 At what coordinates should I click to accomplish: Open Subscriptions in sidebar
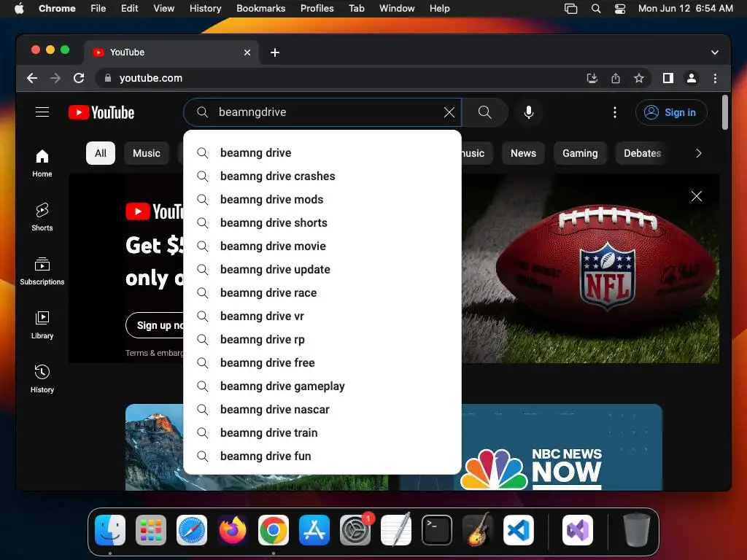click(x=42, y=271)
